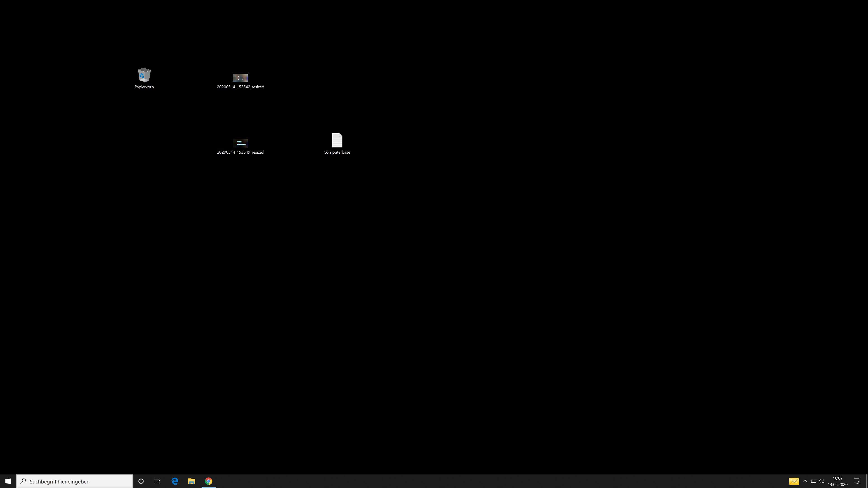Open Cortana from the taskbar circle icon

pos(141,481)
